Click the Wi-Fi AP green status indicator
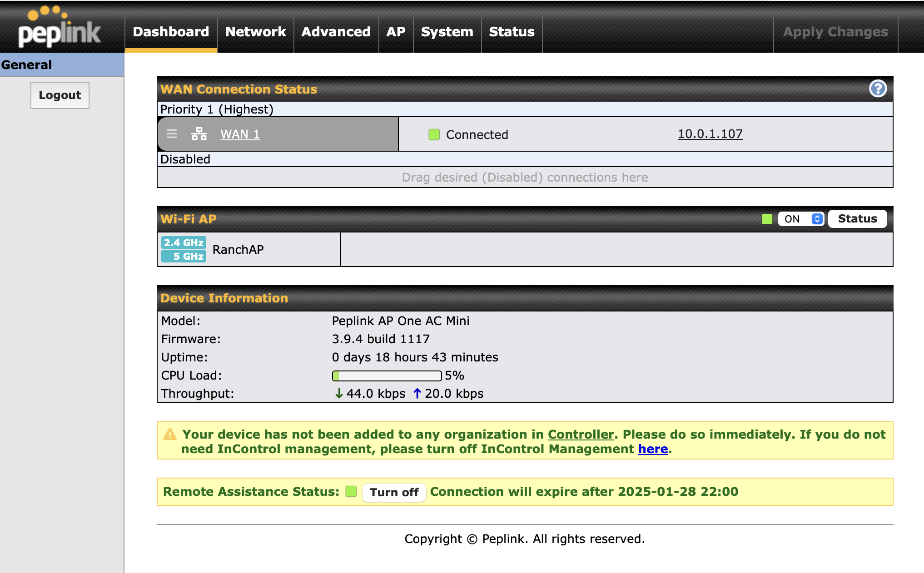The image size is (924, 573). (767, 219)
